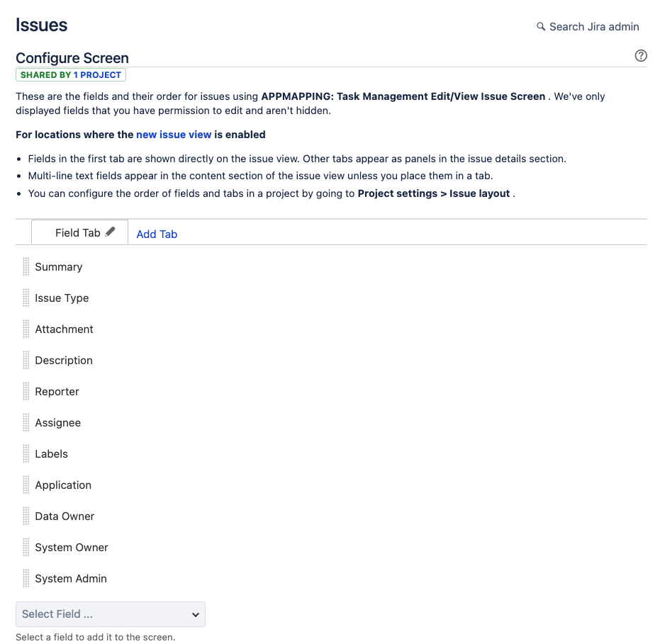Open the new issue view link

[174, 134]
